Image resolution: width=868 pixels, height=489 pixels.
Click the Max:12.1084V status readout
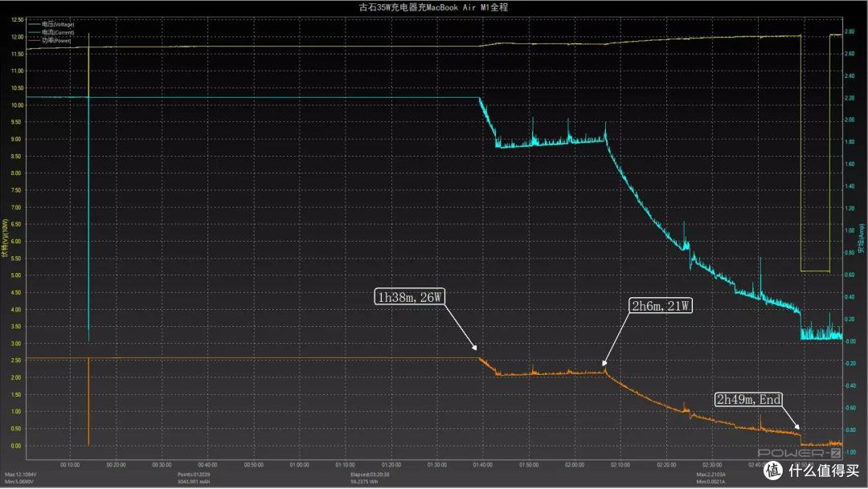(20, 475)
